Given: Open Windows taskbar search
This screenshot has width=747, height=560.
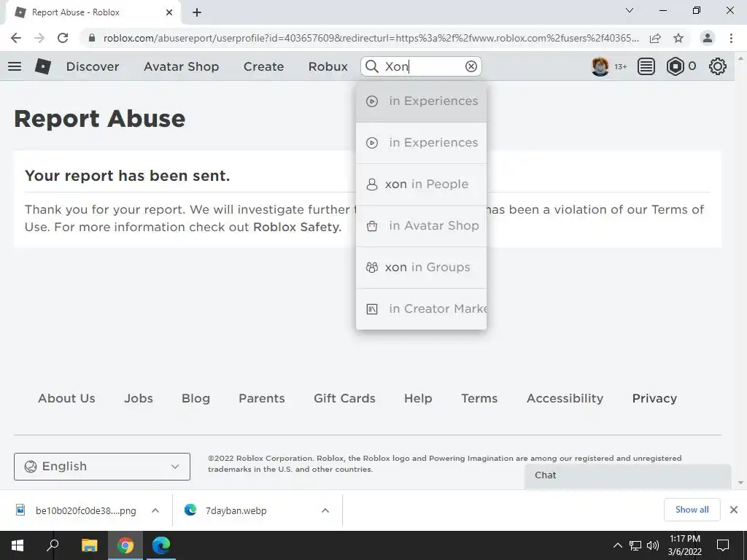Looking at the screenshot, I should 53,545.
